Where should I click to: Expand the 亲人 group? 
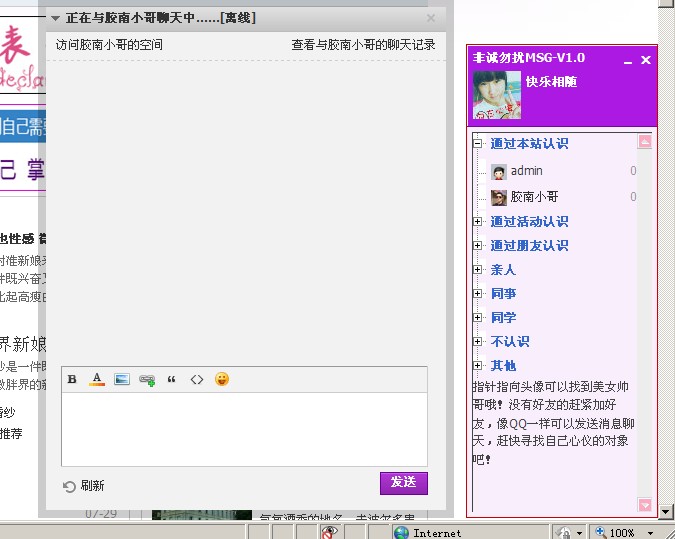[477, 270]
